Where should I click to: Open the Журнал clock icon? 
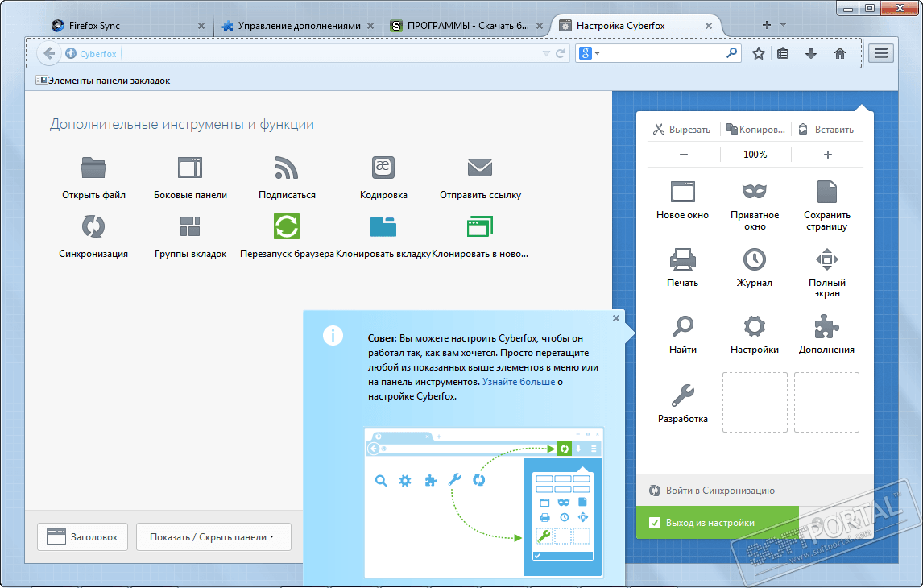pyautogui.click(x=755, y=259)
